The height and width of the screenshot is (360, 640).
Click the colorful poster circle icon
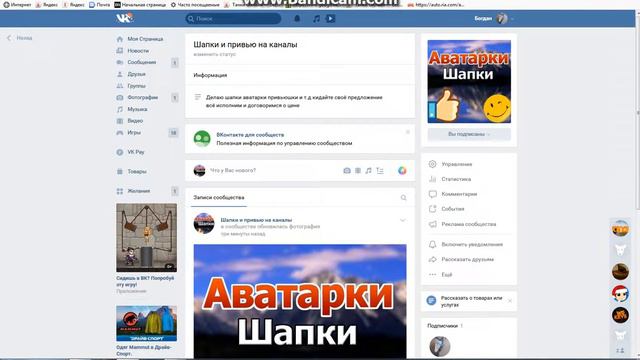(x=402, y=171)
